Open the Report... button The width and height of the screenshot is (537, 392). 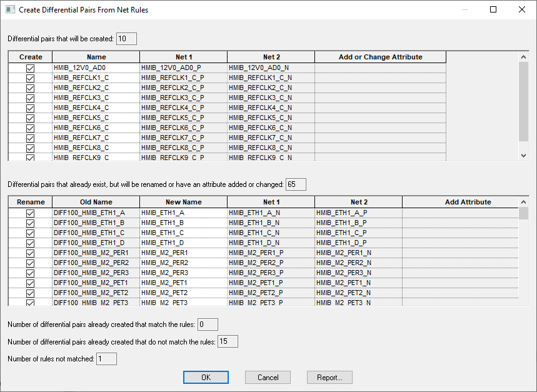(329, 378)
